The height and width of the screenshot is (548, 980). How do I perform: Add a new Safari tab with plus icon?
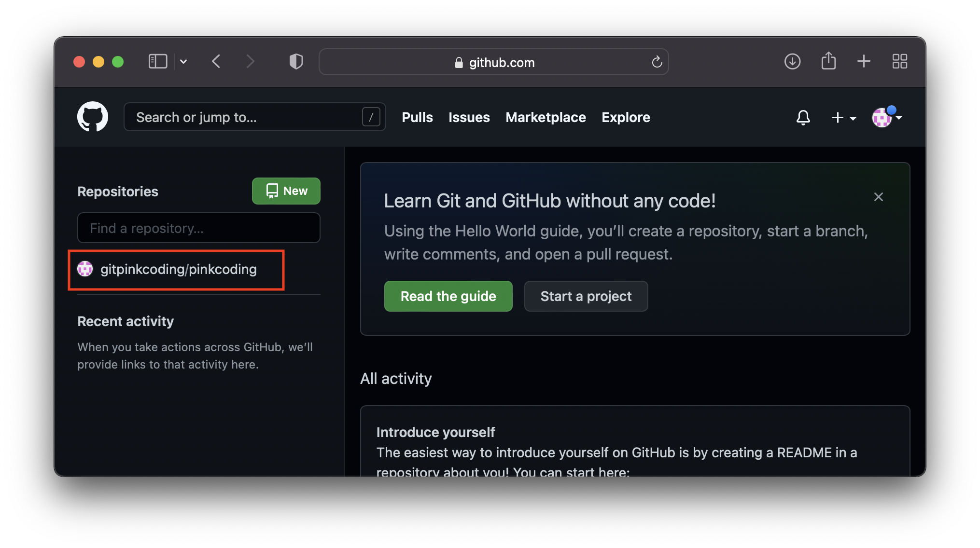[864, 61]
